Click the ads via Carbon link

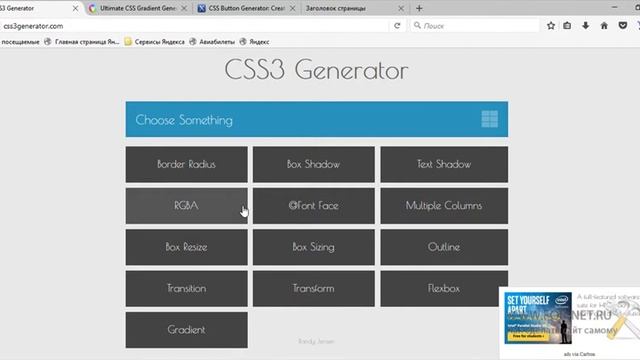tap(579, 354)
